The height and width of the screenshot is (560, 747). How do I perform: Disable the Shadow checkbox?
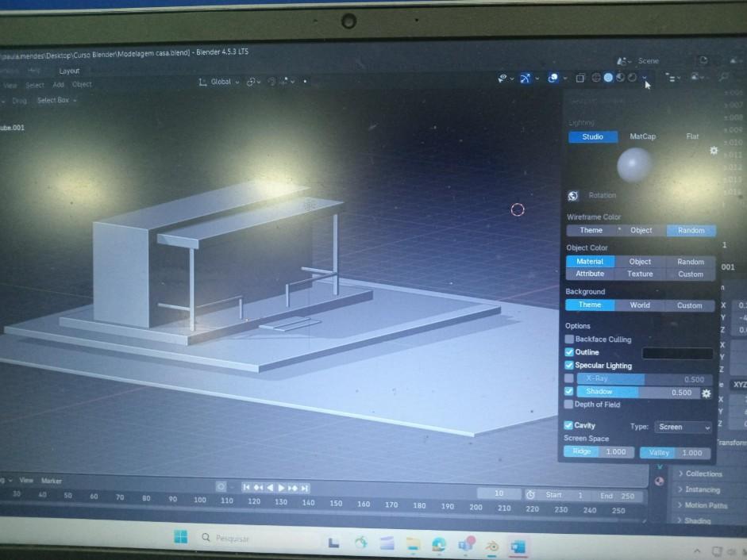(x=569, y=391)
